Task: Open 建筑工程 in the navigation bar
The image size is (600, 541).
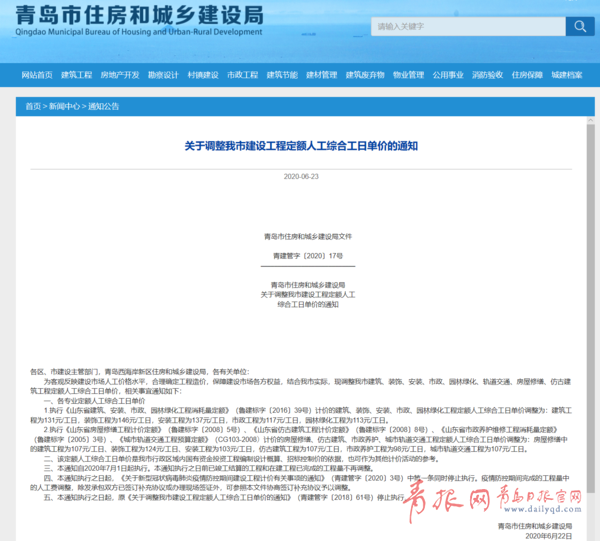Action: point(77,75)
